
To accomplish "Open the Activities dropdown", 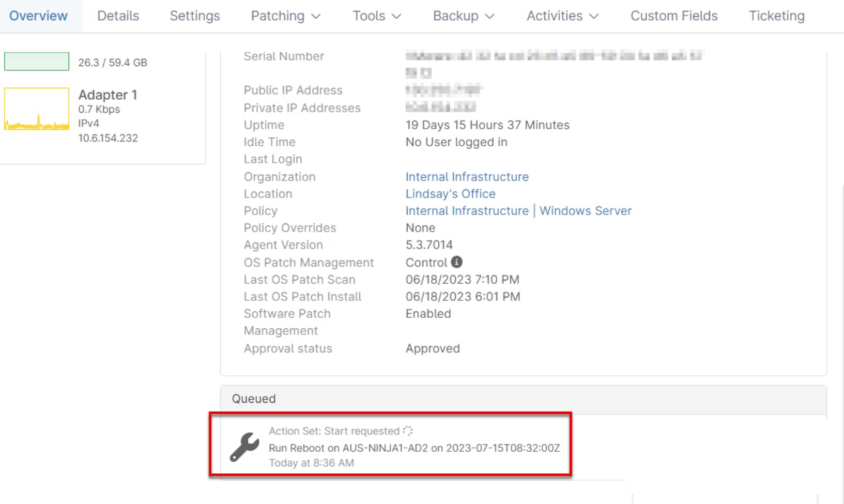I will pyautogui.click(x=562, y=16).
